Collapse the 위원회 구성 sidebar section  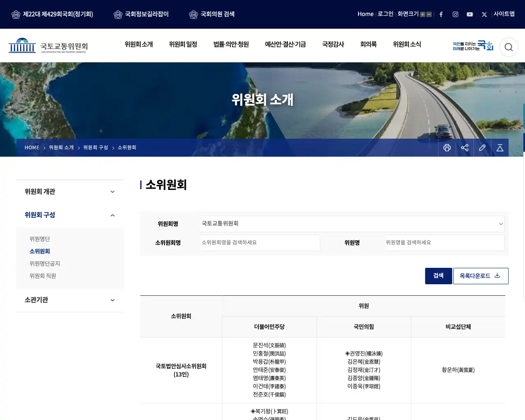pos(70,215)
